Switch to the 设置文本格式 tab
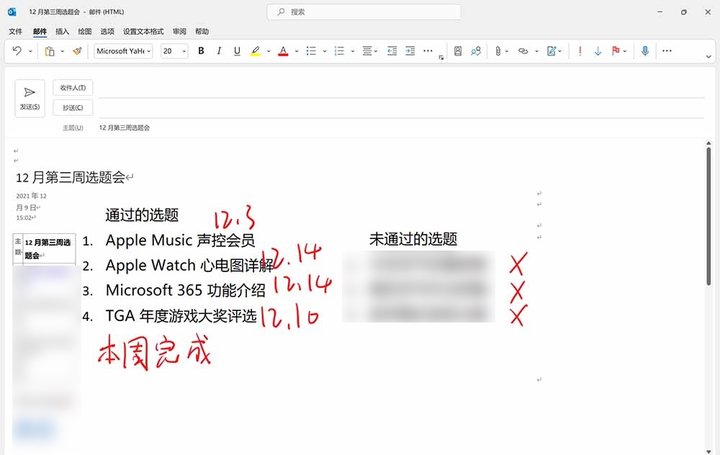 point(144,32)
